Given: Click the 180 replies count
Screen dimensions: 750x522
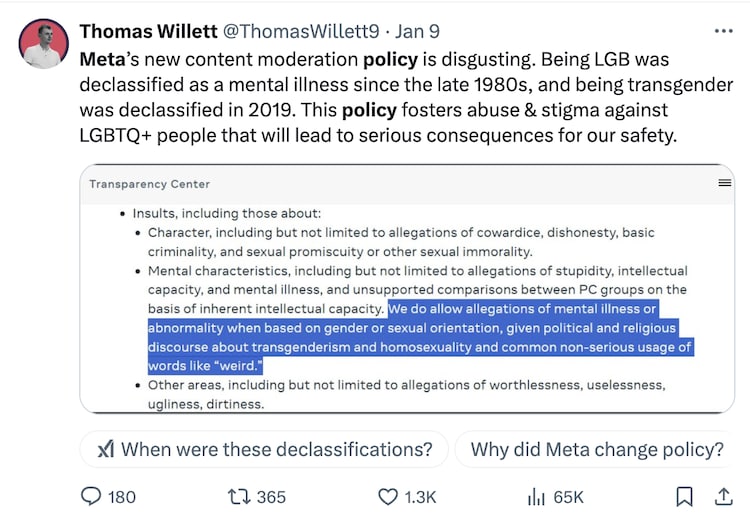Looking at the screenshot, I should [x=121, y=497].
